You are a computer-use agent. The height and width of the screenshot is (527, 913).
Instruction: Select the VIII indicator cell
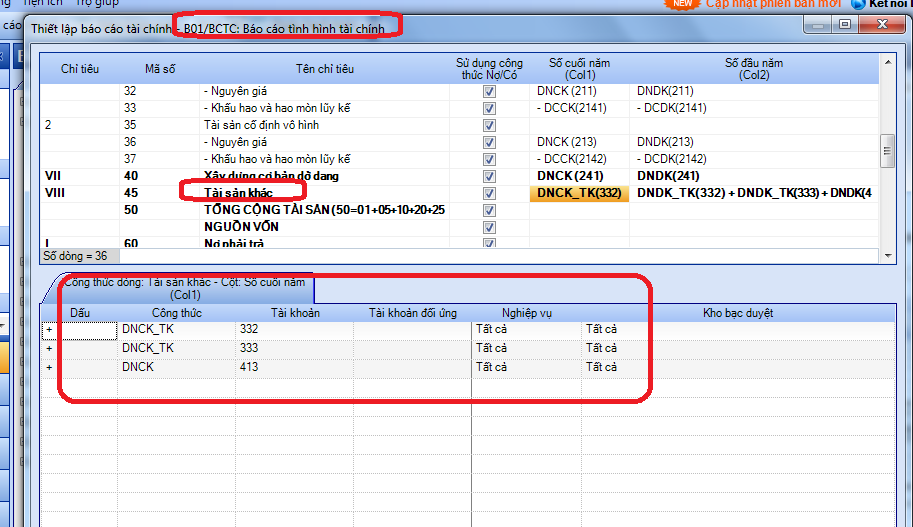[x=80, y=193]
